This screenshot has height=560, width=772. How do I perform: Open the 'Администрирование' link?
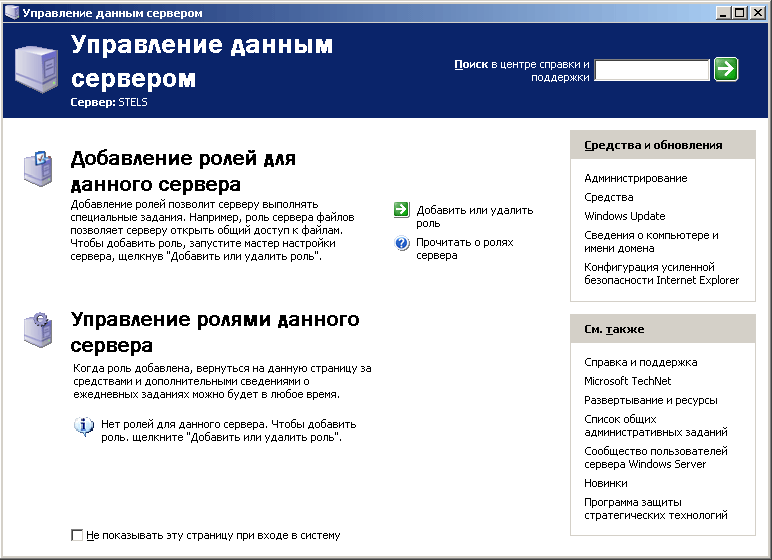click(635, 178)
